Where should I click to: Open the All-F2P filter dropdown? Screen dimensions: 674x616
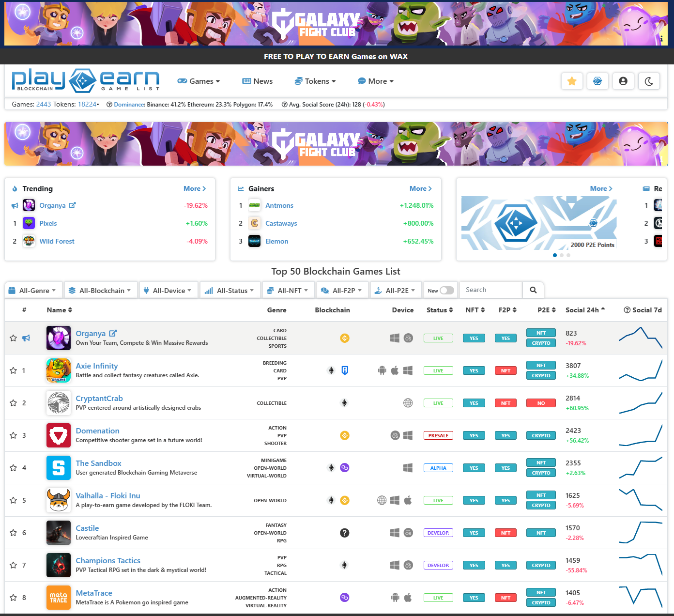click(342, 291)
